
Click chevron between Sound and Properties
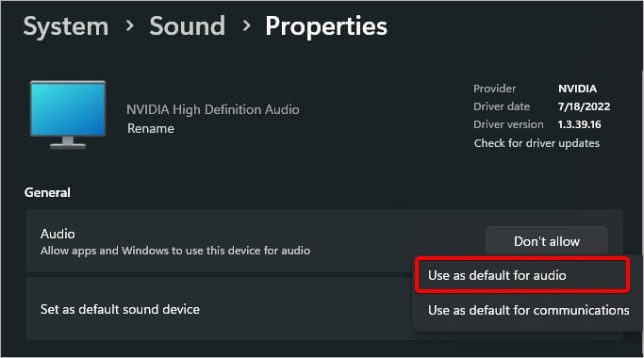coord(246,26)
